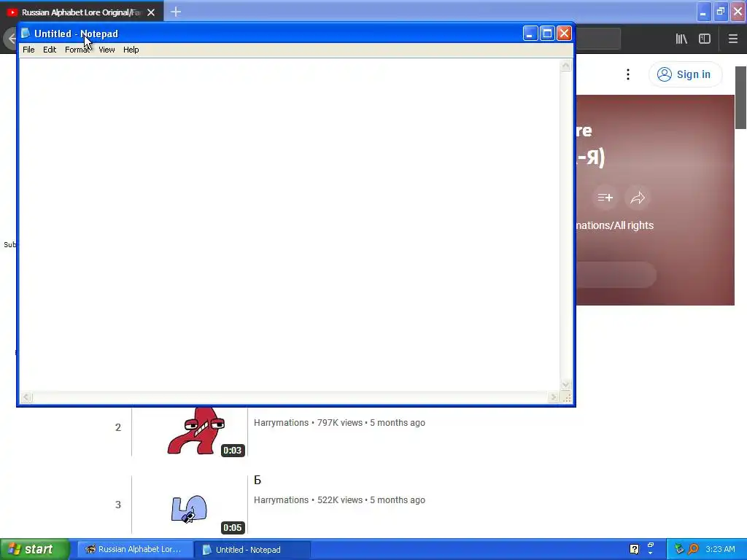Click the Notepad horizontal scrollbar left arrow
The width and height of the screenshot is (747, 560).
pos(27,397)
